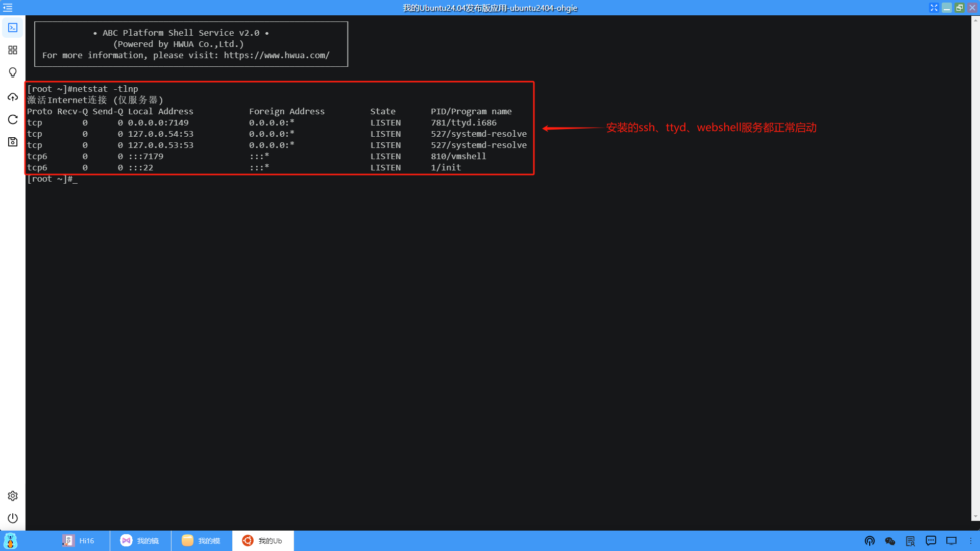The image size is (980, 551).
Task: Open the WeChat icon in the tray
Action: tap(890, 541)
